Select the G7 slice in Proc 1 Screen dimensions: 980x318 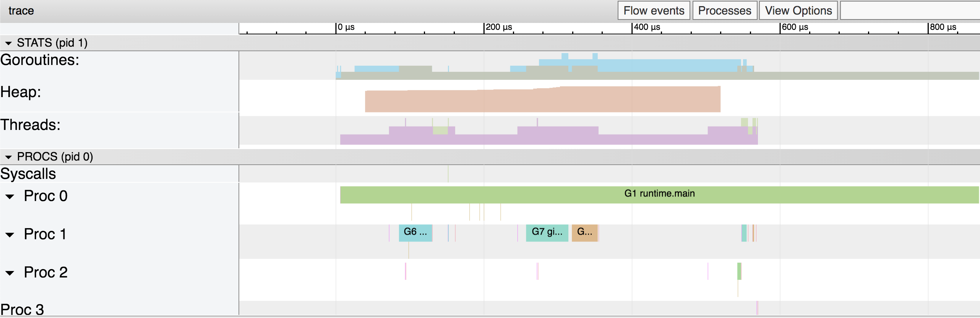547,233
